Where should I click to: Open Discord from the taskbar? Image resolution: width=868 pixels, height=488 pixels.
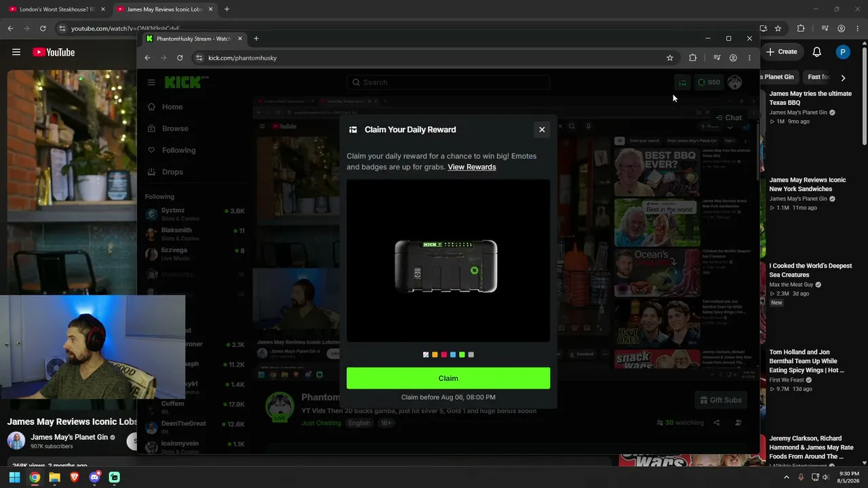(94, 477)
